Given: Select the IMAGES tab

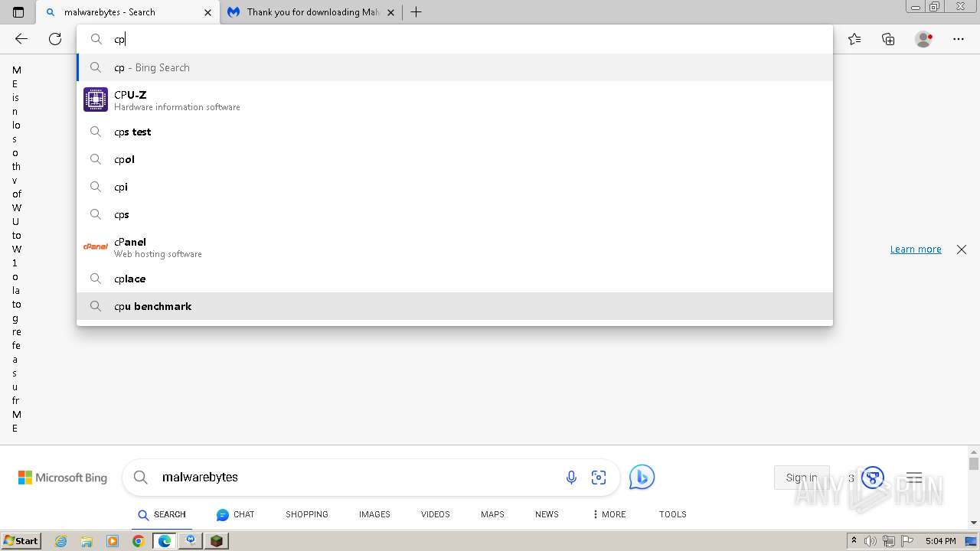Looking at the screenshot, I should (x=374, y=514).
